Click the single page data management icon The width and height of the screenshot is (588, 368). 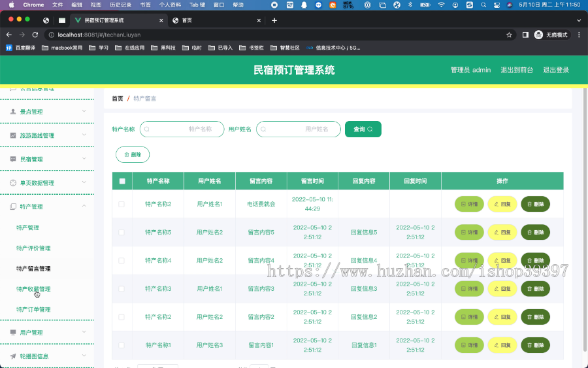click(x=13, y=182)
